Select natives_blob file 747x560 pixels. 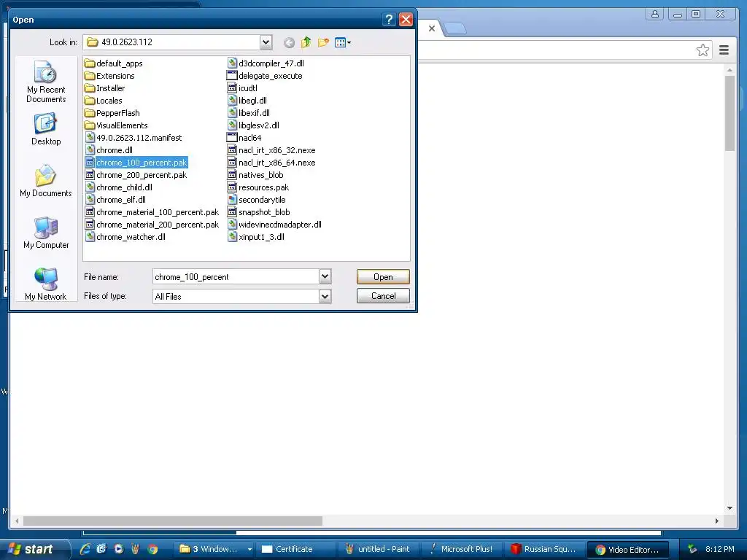[255, 175]
